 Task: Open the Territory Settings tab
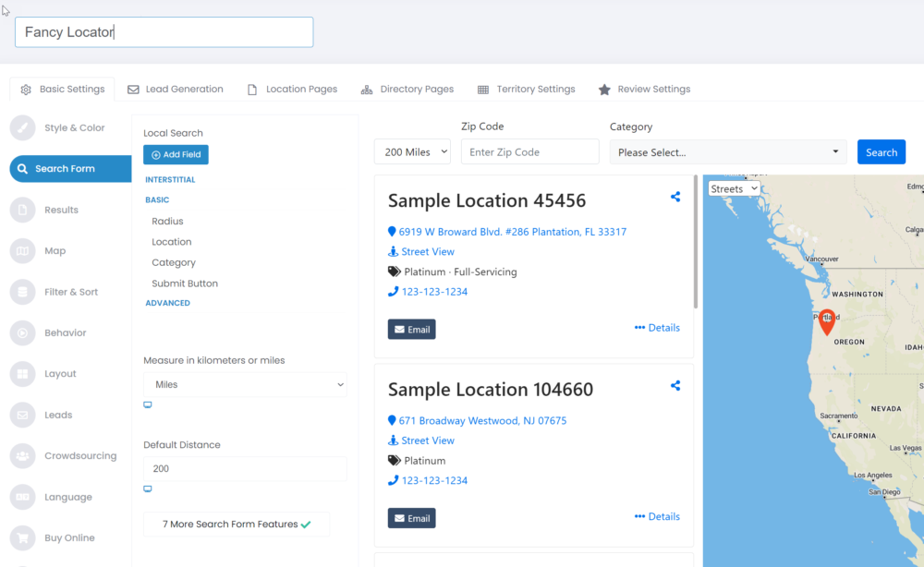526,90
